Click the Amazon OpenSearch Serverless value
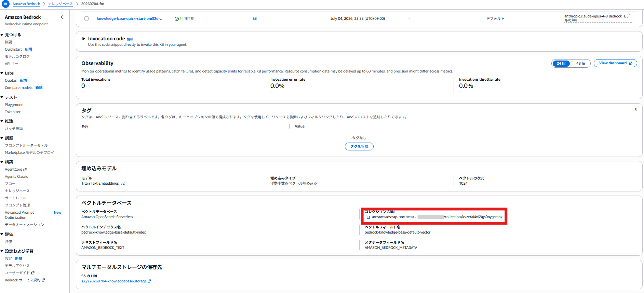 [107, 217]
